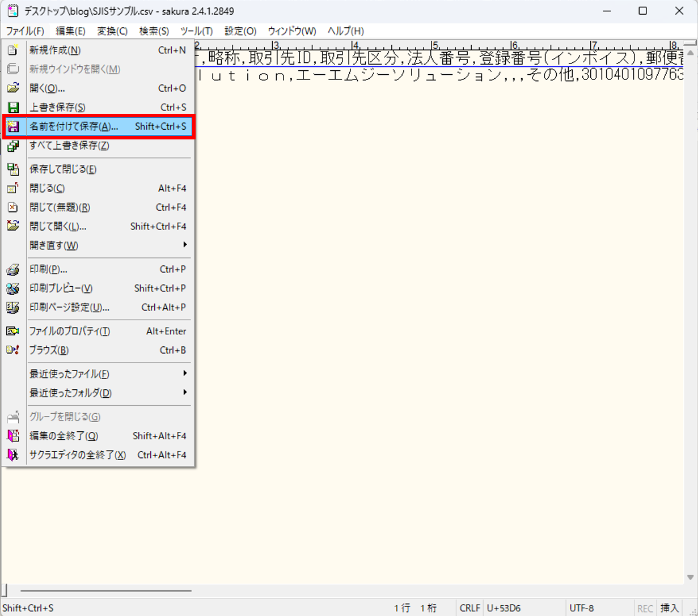Click the horizontal scrollbar at bottom
This screenshot has height=616, width=698.
(105, 590)
